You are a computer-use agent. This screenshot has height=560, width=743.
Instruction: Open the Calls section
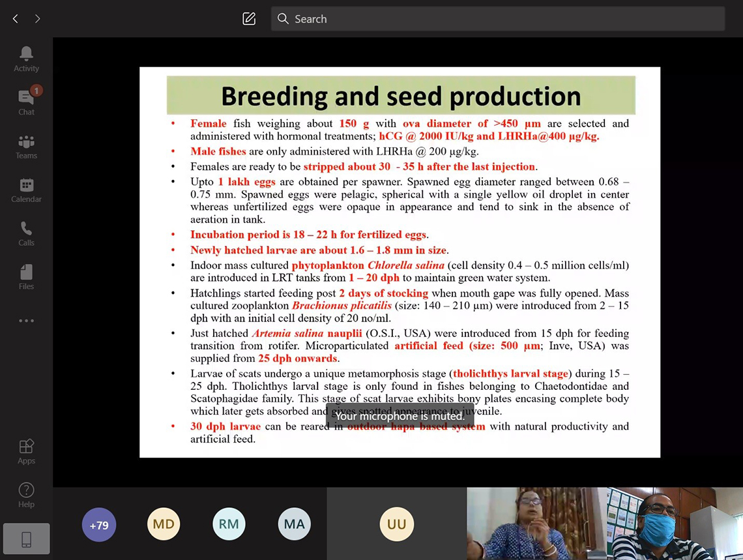click(26, 234)
